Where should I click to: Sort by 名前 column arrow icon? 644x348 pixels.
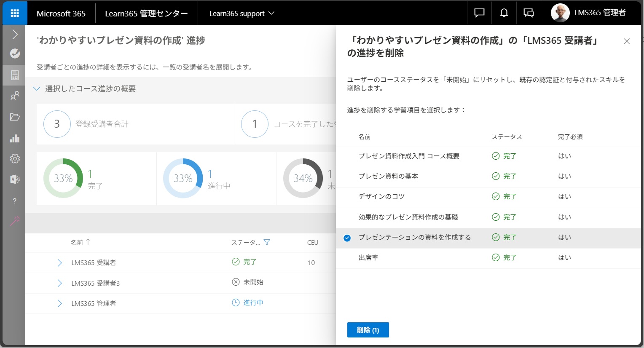coord(88,242)
